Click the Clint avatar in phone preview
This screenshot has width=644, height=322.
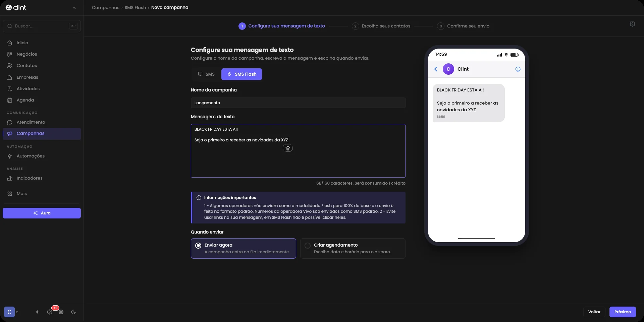pos(448,69)
